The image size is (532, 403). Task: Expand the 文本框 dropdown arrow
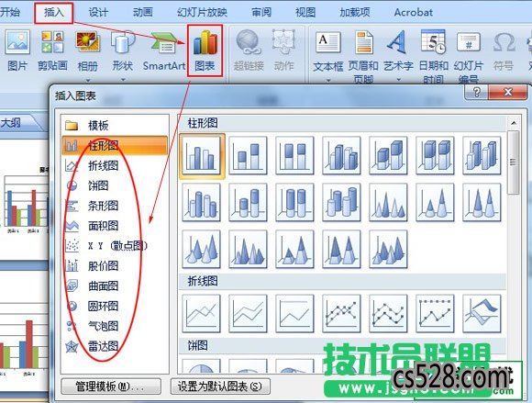[x=328, y=81]
